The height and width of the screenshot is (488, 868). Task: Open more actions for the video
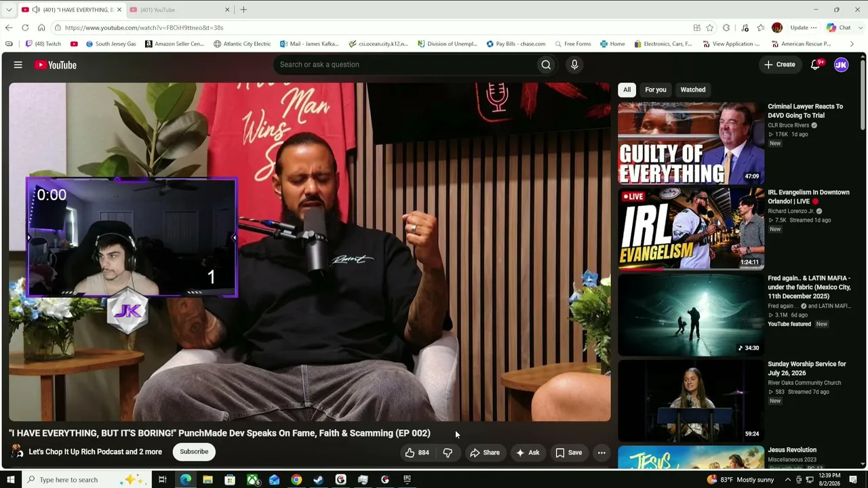[601, 453]
